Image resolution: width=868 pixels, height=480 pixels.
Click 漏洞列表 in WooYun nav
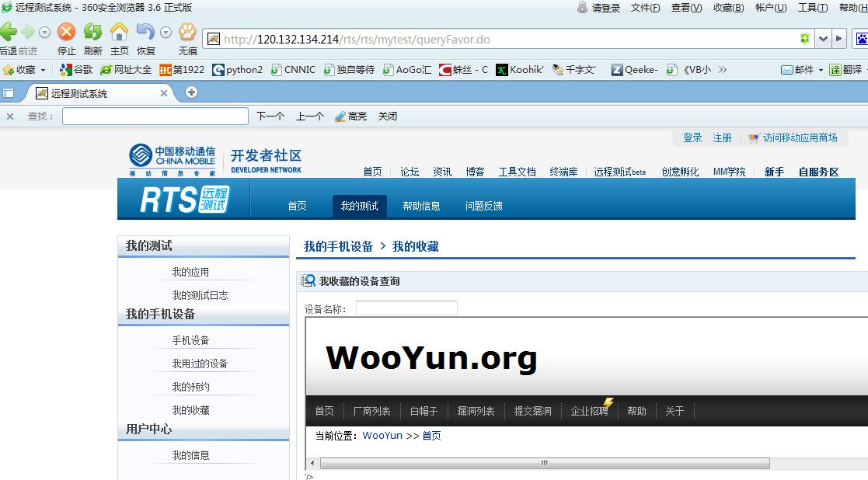[476, 411]
